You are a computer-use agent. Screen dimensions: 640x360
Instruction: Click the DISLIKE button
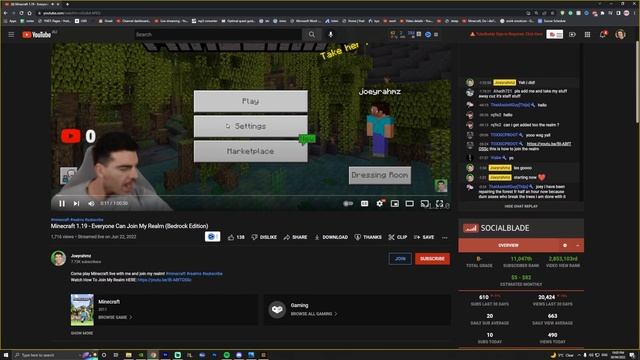[x=264, y=237]
